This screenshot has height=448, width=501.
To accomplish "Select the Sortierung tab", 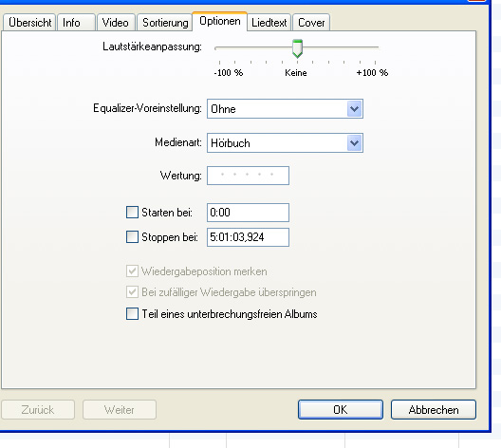I will point(164,23).
